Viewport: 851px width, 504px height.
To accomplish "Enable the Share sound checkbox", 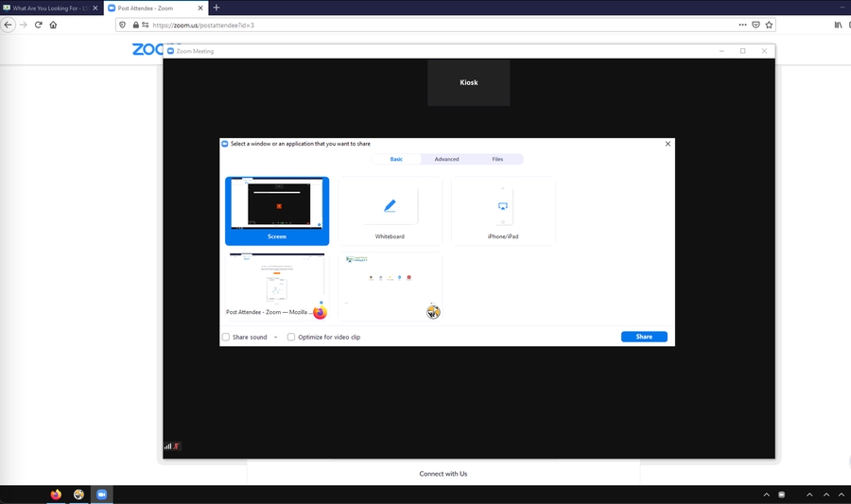I will [x=226, y=337].
